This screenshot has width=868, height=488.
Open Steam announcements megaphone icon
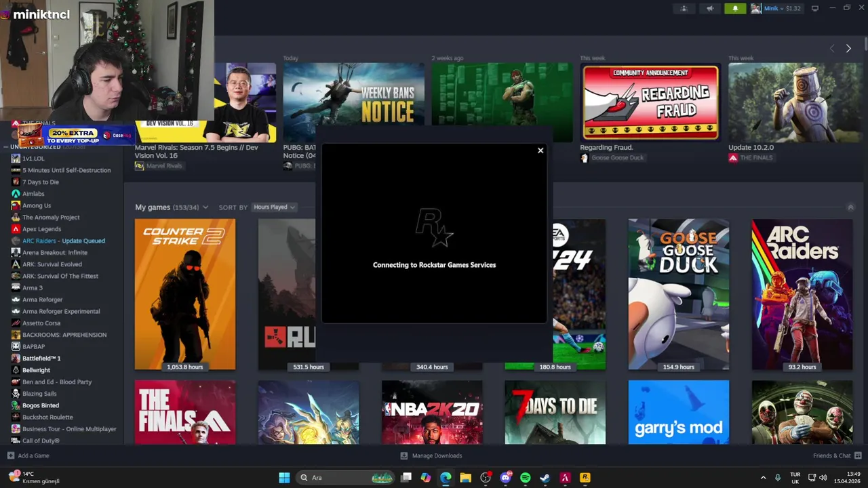pyautogui.click(x=710, y=8)
